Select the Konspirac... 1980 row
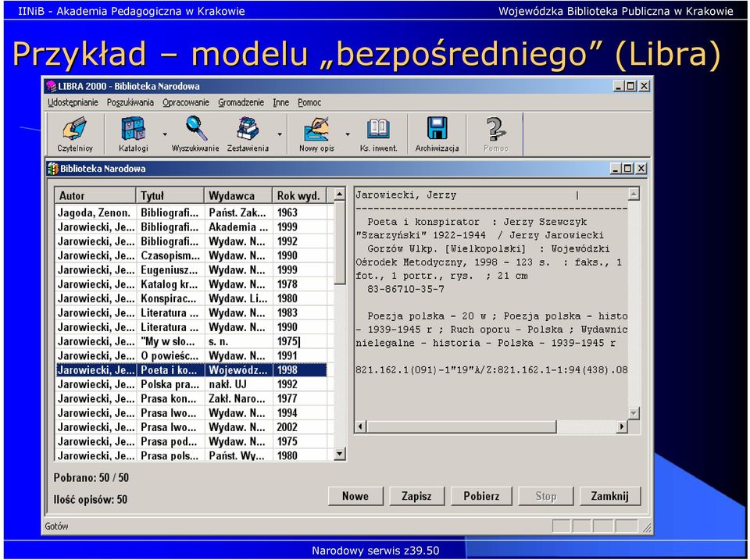750x560 pixels. click(191, 298)
